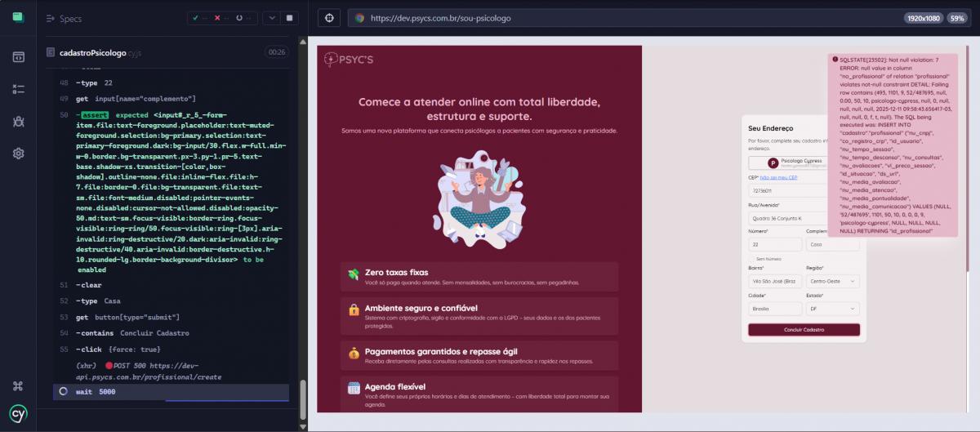This screenshot has width=980, height=432.
Task: Click the Cypress project icon at top of sidebar
Action: point(18,17)
